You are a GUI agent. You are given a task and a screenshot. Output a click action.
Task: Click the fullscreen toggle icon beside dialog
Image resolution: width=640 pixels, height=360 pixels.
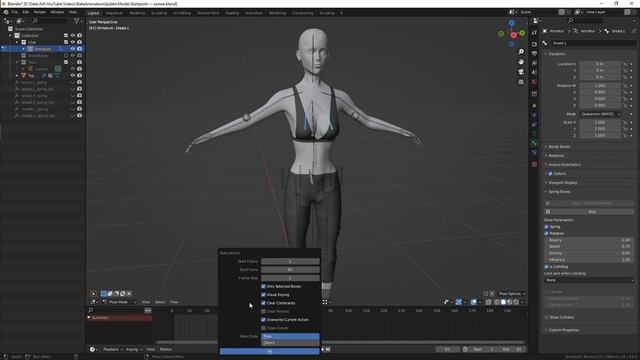click(325, 302)
